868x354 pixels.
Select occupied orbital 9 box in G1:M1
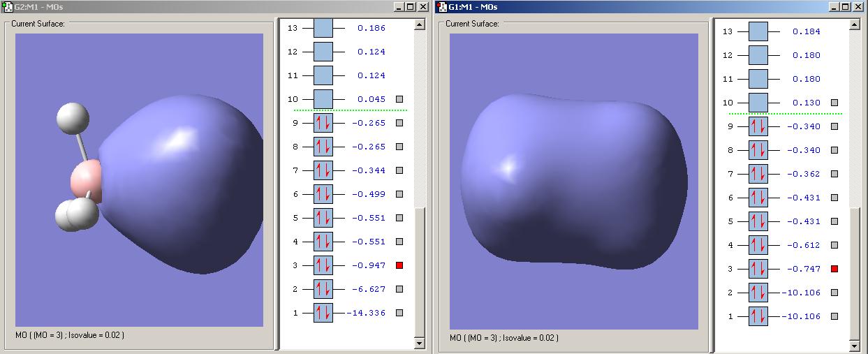758,126
